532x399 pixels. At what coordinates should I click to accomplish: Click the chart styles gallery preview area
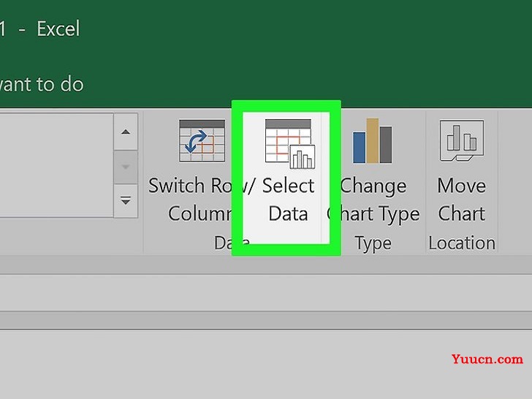coord(56,165)
